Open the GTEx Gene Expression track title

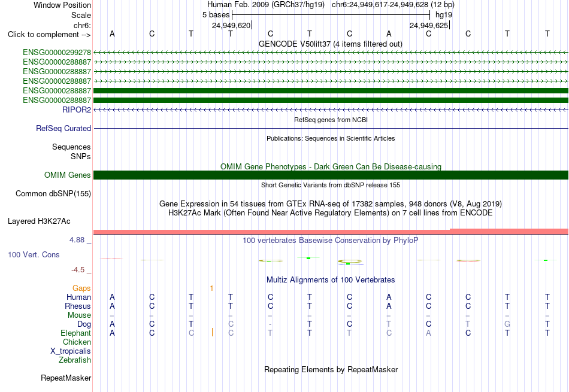[330, 204]
